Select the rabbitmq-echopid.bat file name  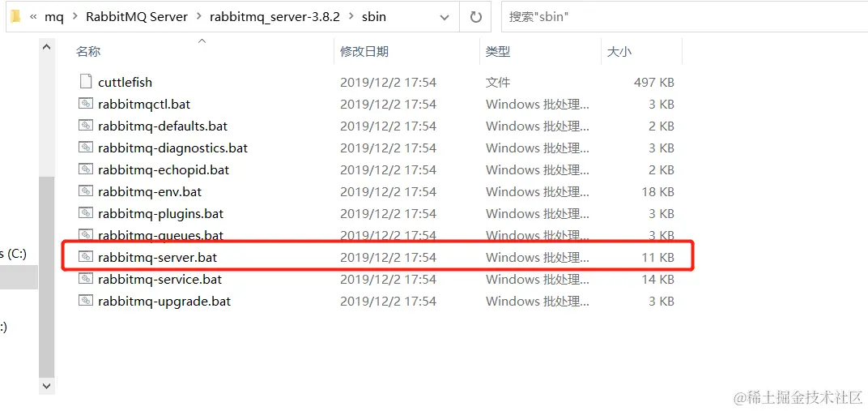[x=164, y=169]
